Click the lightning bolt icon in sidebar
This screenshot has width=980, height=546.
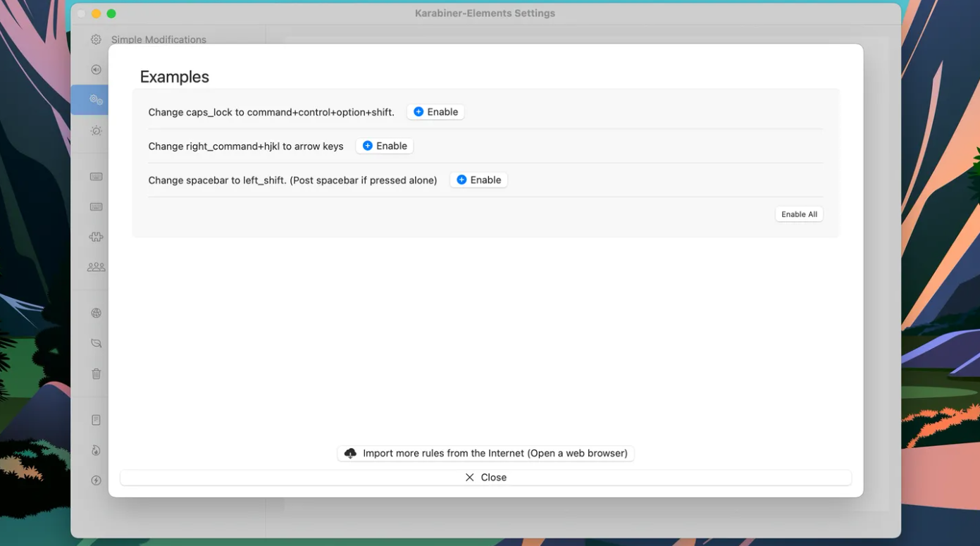tap(96, 480)
